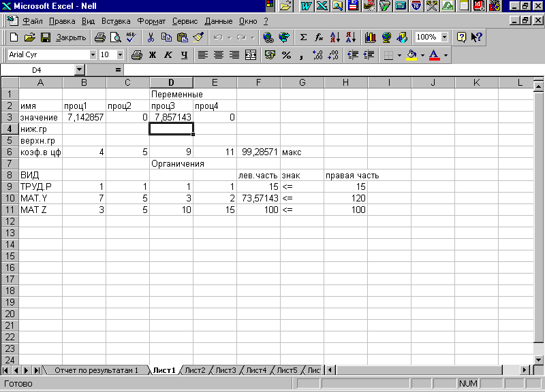Copy selection with the two pages icon
Image resolution: width=545 pixels, height=392 pixels.
(x=166, y=37)
